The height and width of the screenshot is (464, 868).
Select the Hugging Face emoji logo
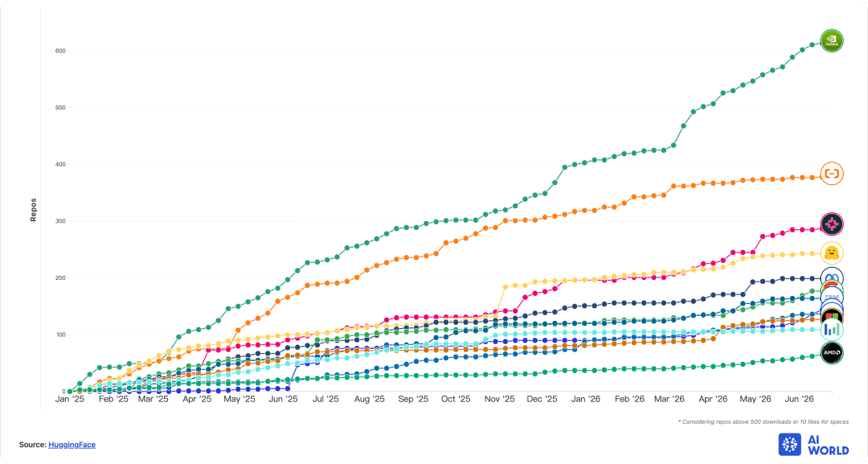[x=832, y=253]
